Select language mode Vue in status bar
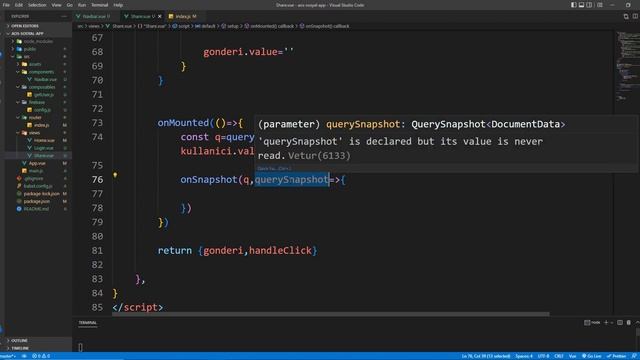The image size is (640, 360). tap(573, 356)
